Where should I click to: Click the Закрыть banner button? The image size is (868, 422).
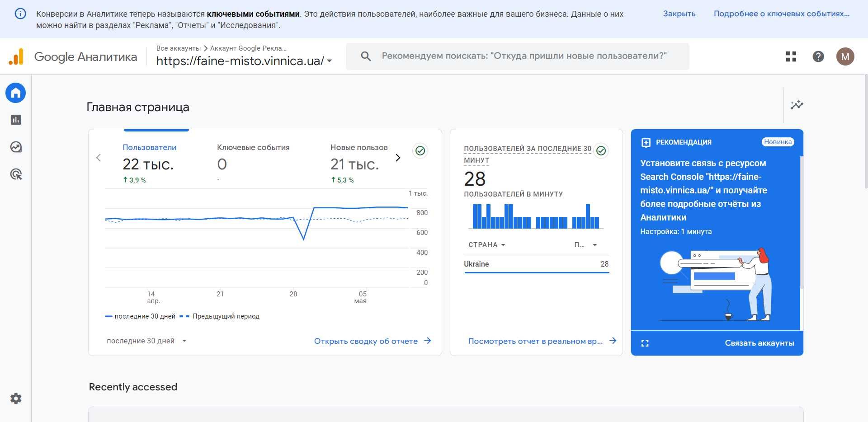coord(679,14)
